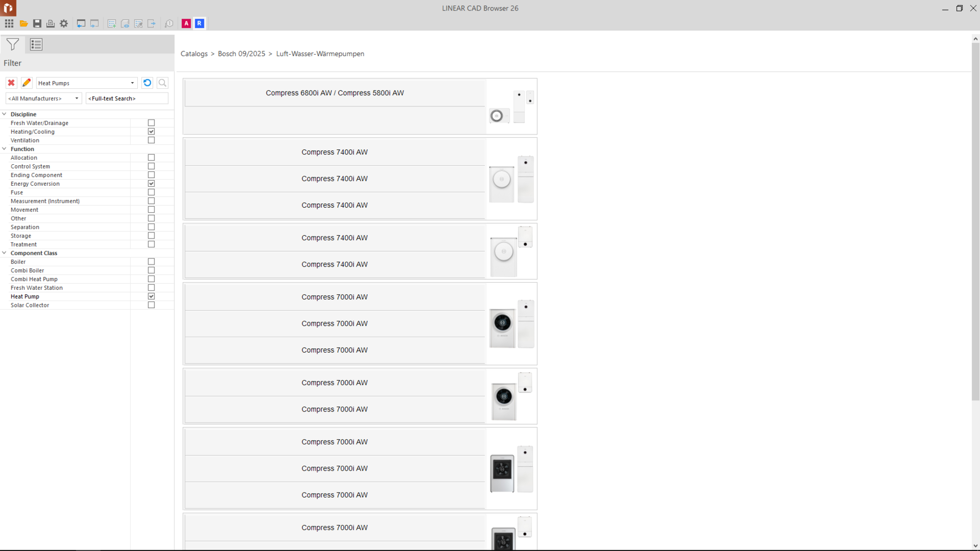Screen dimensions: 980x551
Task: Delete filter with the red X icon
Action: [x=11, y=83]
